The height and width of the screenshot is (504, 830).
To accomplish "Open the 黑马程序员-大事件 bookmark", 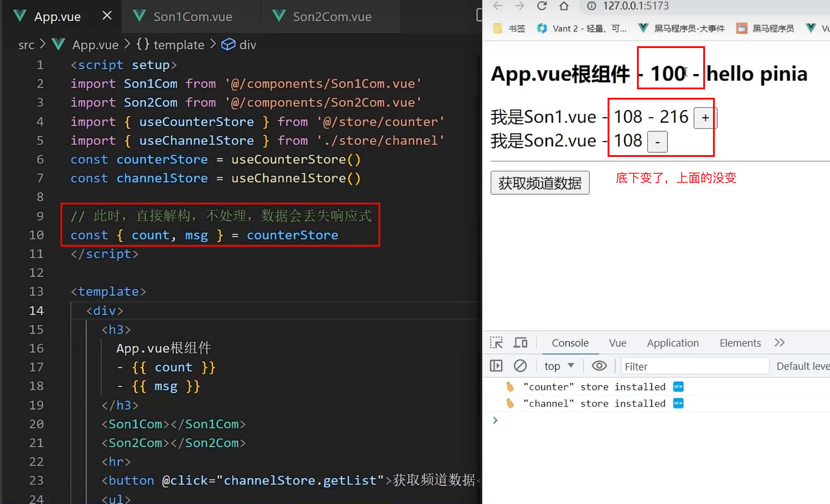I will pyautogui.click(x=681, y=28).
